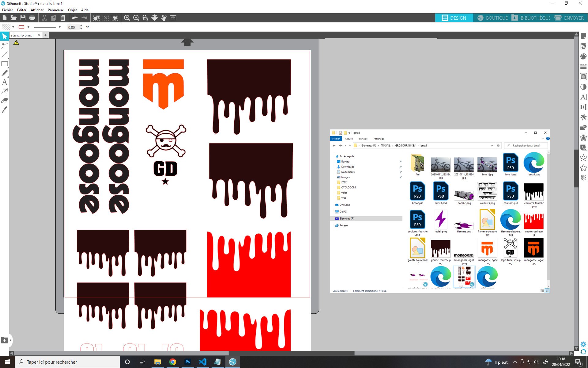Open a file with the folder icon
The image size is (588, 368).
coord(13,18)
